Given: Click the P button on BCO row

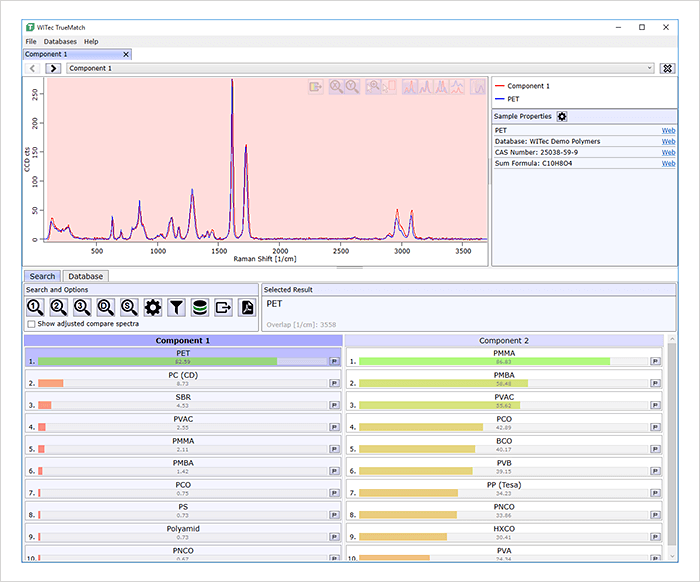Looking at the screenshot, I should click(x=655, y=449).
